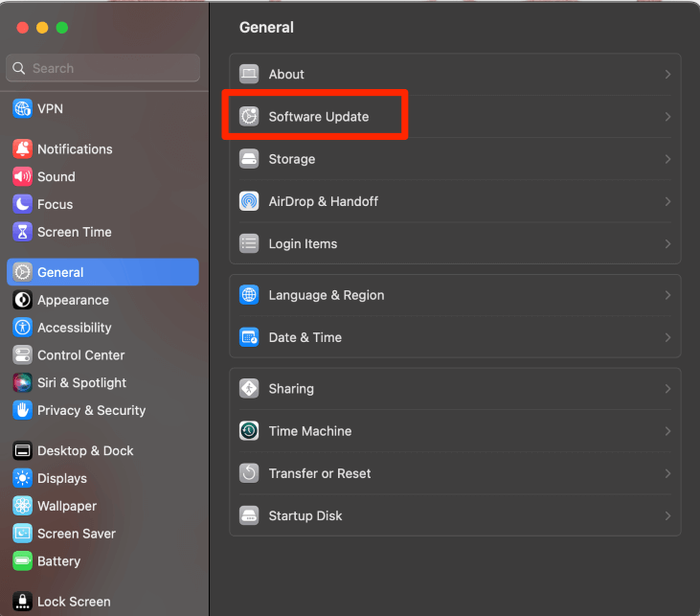The height and width of the screenshot is (616, 700).
Task: Expand the About row chevron
Action: (667, 75)
